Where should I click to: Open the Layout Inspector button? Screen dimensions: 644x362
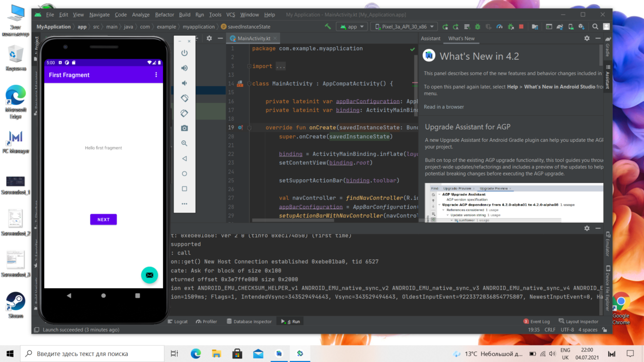(579, 321)
